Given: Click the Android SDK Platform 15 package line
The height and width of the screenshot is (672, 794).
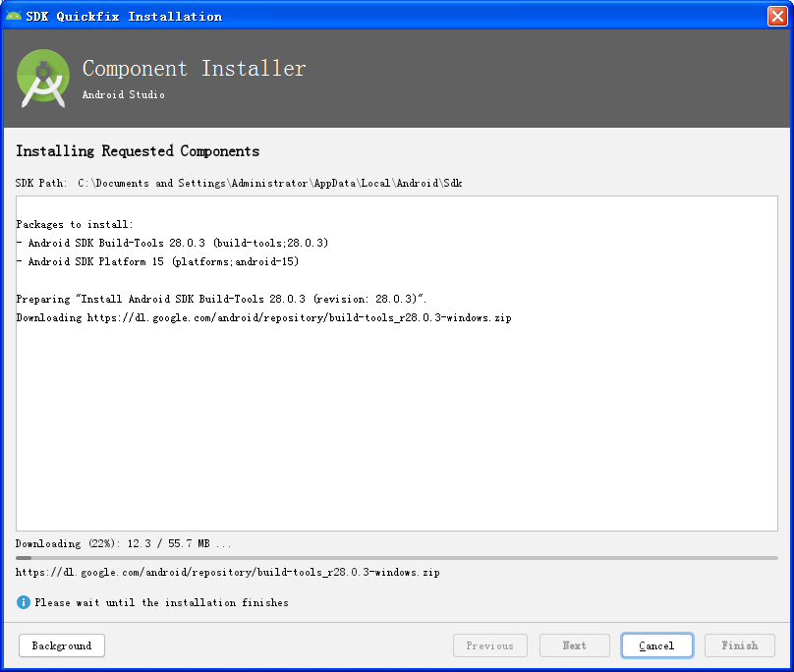Looking at the screenshot, I should tap(157, 261).
